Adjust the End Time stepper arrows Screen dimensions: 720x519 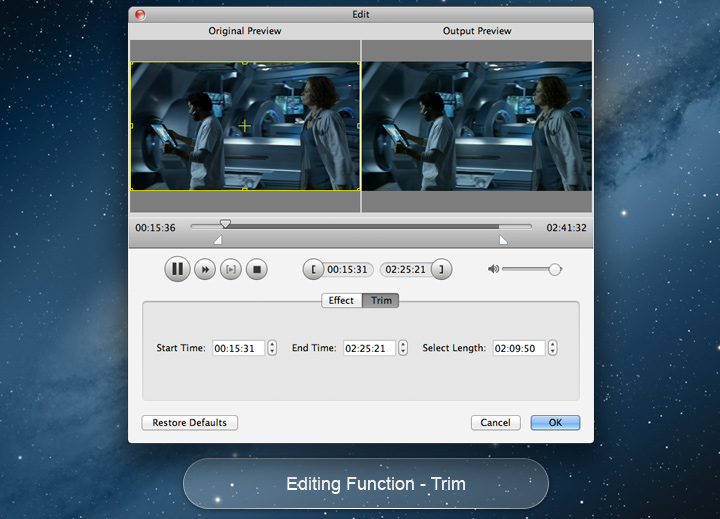click(x=403, y=348)
